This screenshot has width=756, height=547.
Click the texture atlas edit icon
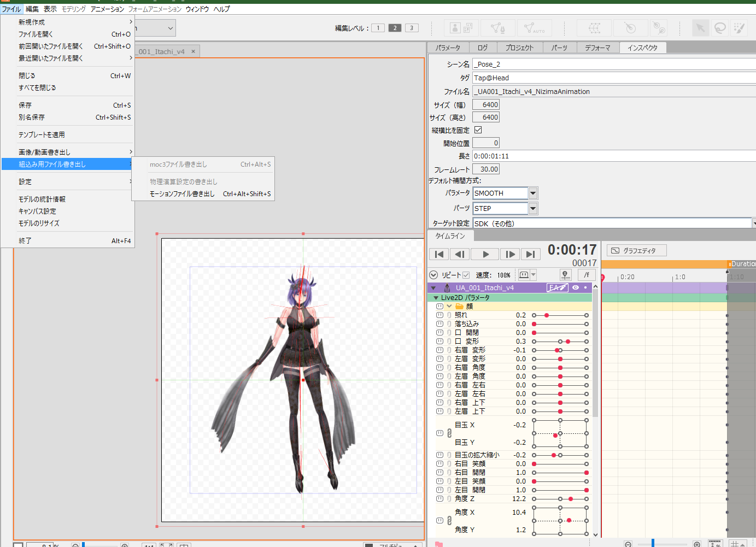[461, 28]
